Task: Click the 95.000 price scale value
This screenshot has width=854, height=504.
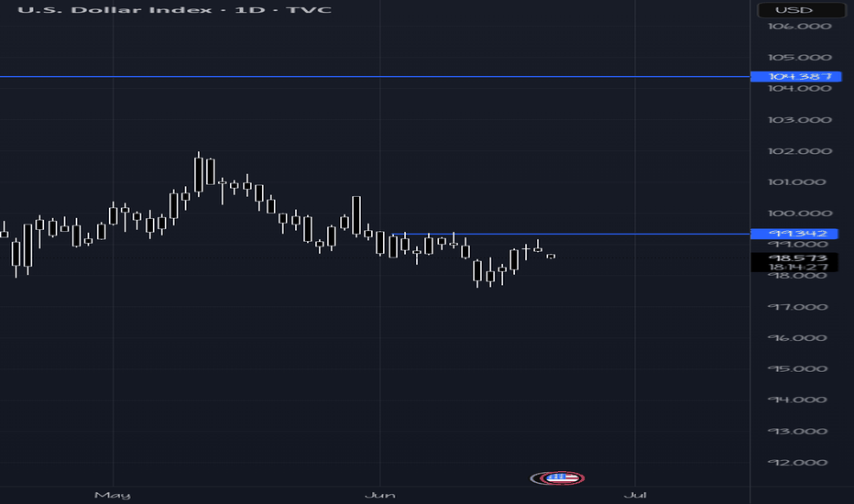Action: point(798,369)
